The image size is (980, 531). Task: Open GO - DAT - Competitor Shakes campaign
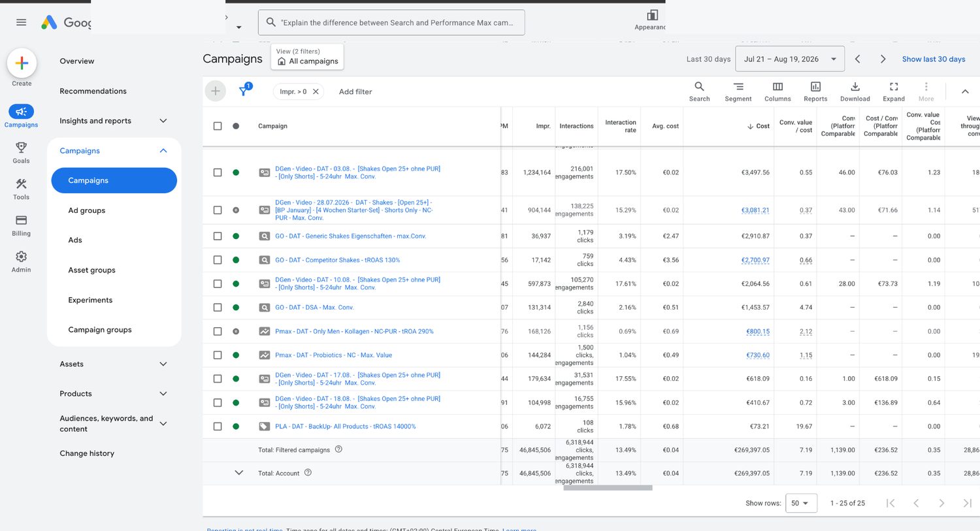337,260
